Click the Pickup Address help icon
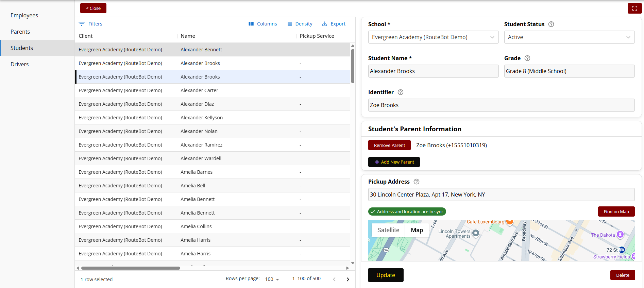Image resolution: width=644 pixels, height=288 pixels. [x=417, y=182]
